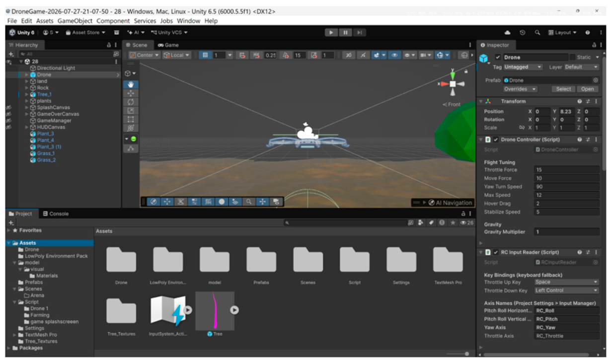Open the prefab Overrides dropdown
Viewport: 613px width, 364px height.
click(520, 89)
